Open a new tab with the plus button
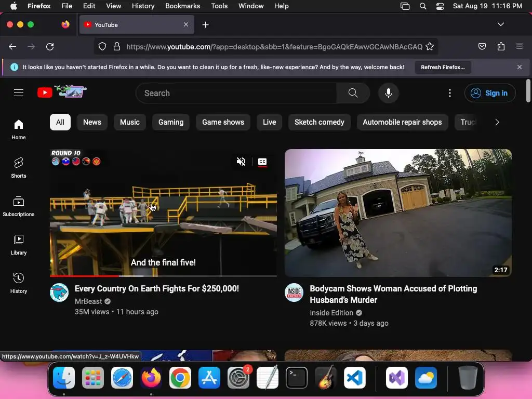 point(205,25)
